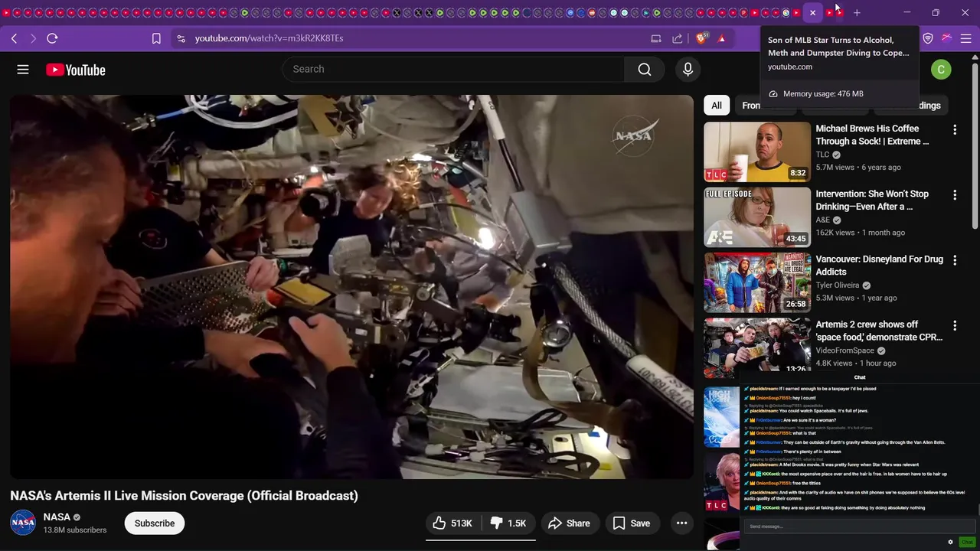
Task: Dislike the NASA video
Action: [x=508, y=523]
